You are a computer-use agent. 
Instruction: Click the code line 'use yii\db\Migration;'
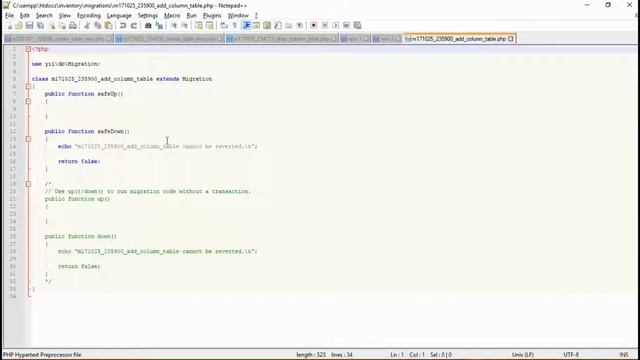[x=66, y=64]
